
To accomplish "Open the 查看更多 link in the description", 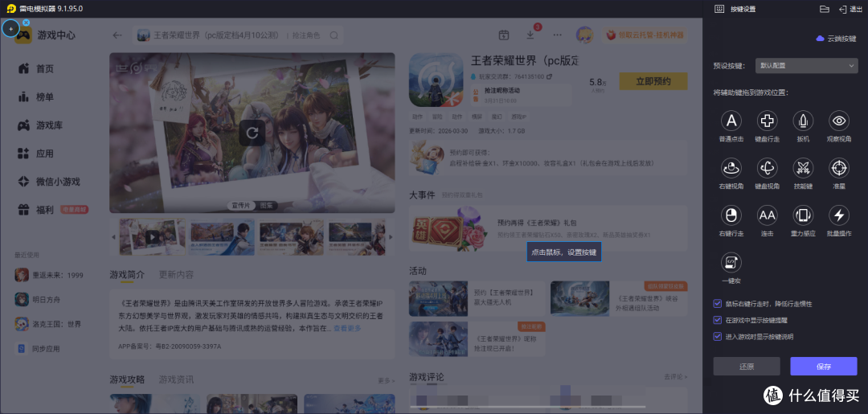I will [347, 328].
